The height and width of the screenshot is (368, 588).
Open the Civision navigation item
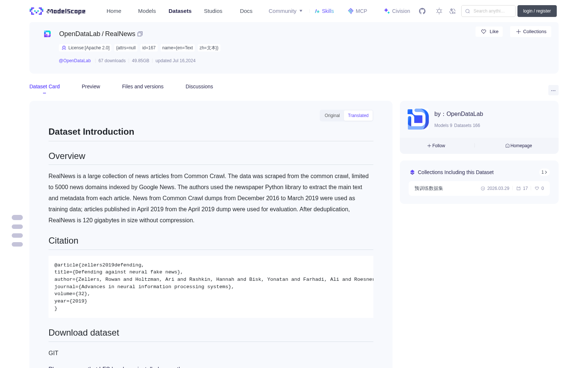[x=397, y=11]
